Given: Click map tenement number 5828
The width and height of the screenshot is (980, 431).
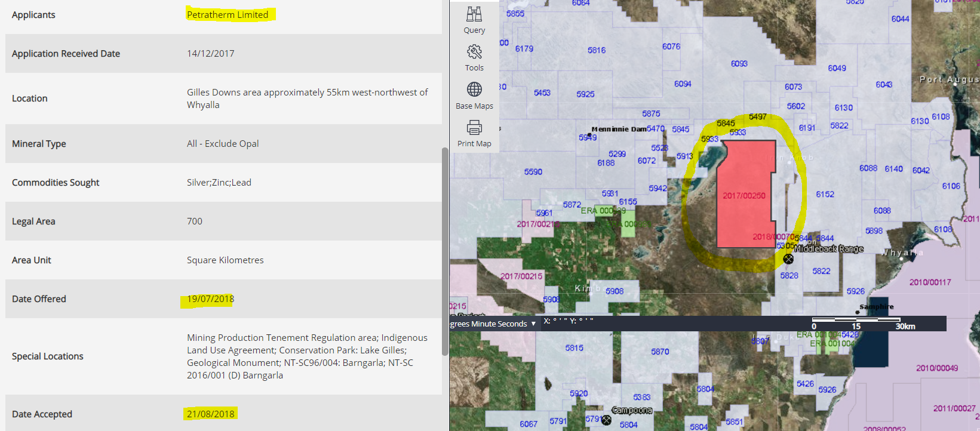Looking at the screenshot, I should [789, 275].
